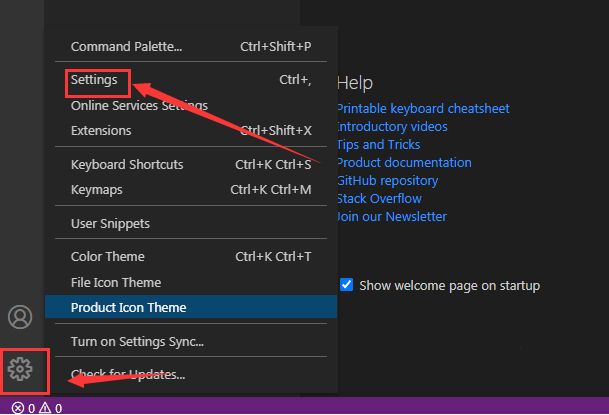This screenshot has width=609, height=415.
Task: Visit the GitHub repository link
Action: tap(388, 180)
